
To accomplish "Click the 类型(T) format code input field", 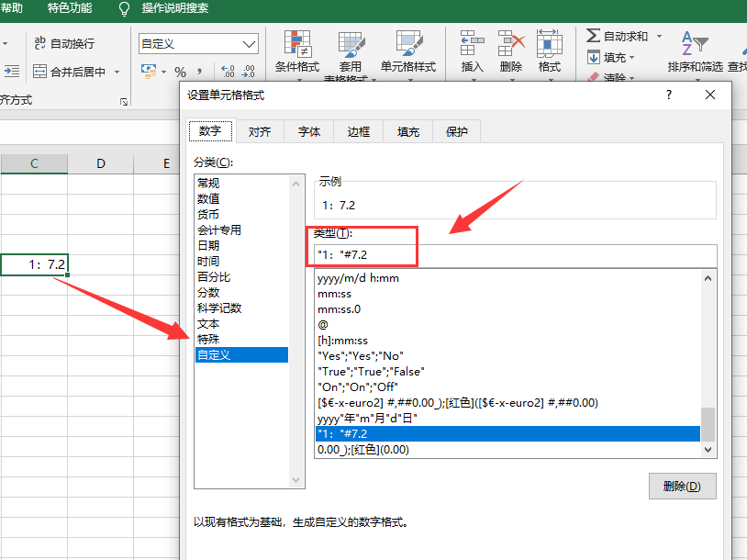I will (x=516, y=255).
